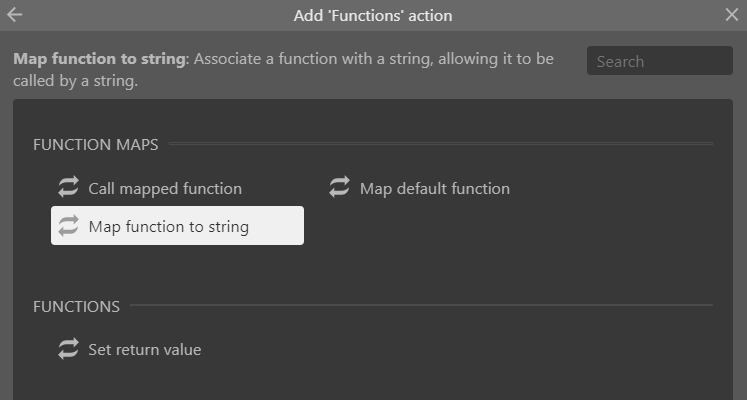Click the FUNCTION MAPS section header
The width and height of the screenshot is (747, 400).
(96, 144)
